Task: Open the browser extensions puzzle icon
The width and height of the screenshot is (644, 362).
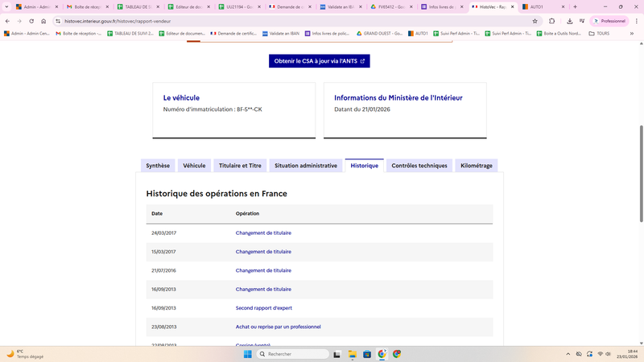Action: pos(552,21)
